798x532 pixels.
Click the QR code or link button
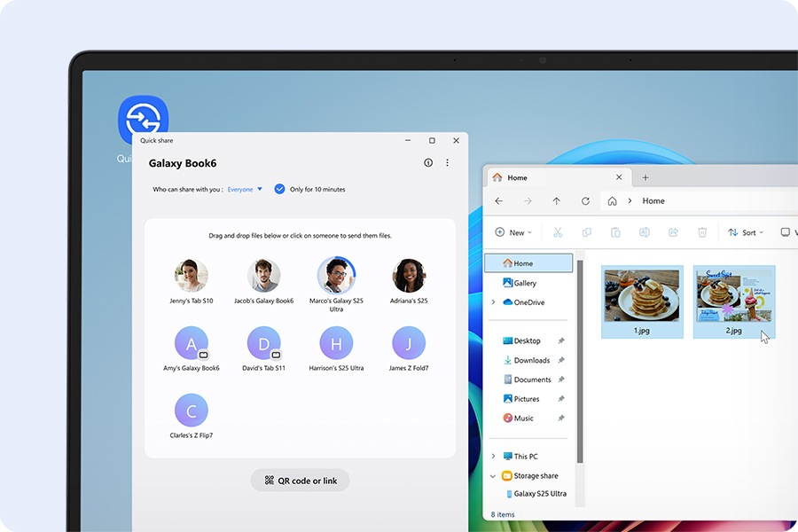(x=301, y=481)
